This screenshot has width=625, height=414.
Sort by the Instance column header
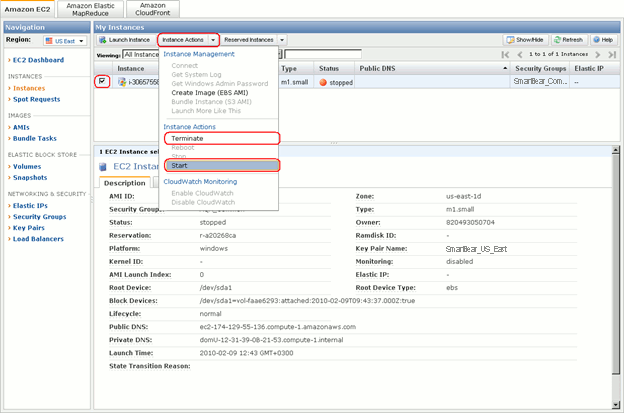[x=136, y=69]
